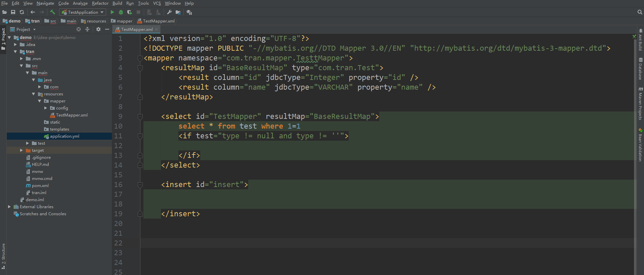Expand the com package folder
This screenshot has height=275, width=644.
[40, 87]
